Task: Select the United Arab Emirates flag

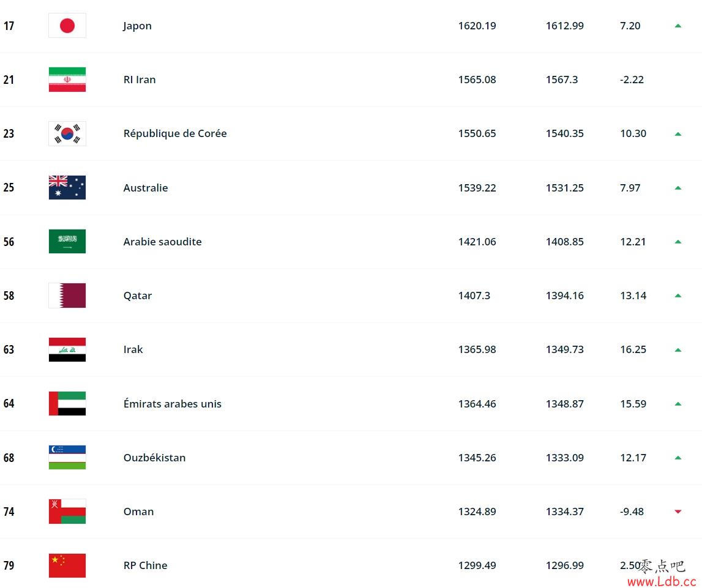Action: [67, 404]
